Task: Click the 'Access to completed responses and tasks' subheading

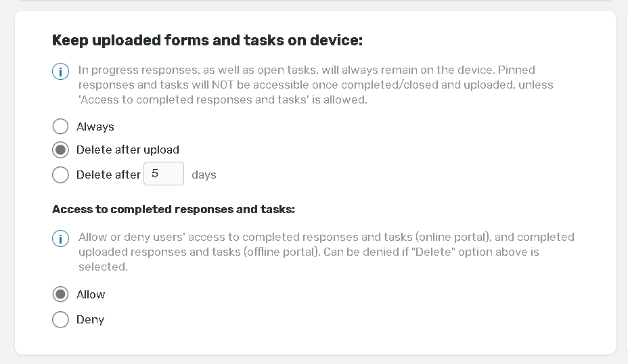Action: tap(173, 209)
